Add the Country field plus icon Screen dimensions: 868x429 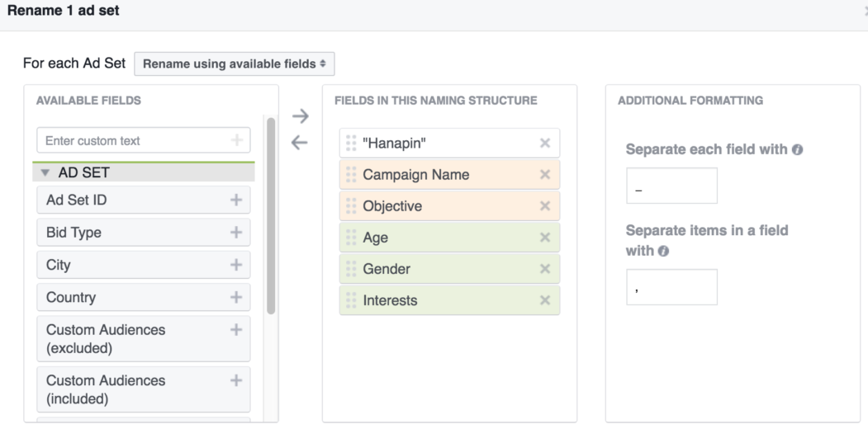(x=236, y=298)
